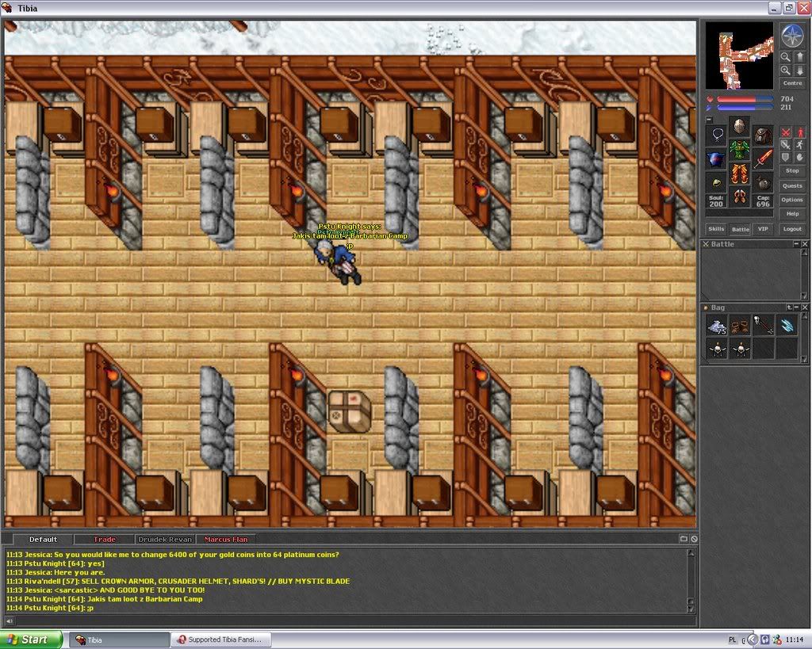Toggle the running figure follow mode
Image resolution: width=812 pixels, height=649 pixels.
799,145
